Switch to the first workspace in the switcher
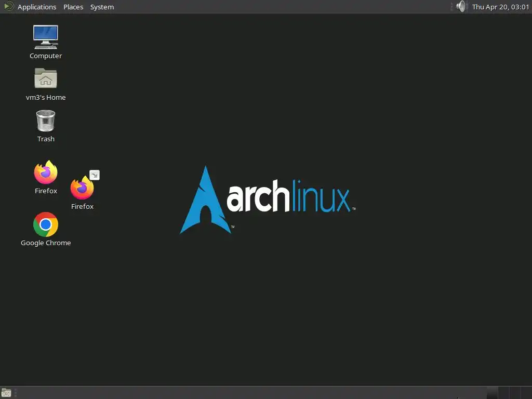 [x=493, y=393]
